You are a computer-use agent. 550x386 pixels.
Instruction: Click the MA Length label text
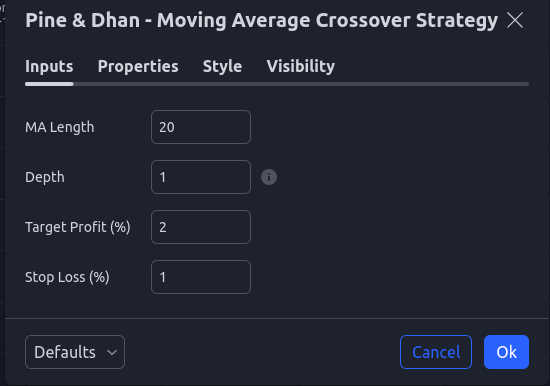(x=60, y=127)
